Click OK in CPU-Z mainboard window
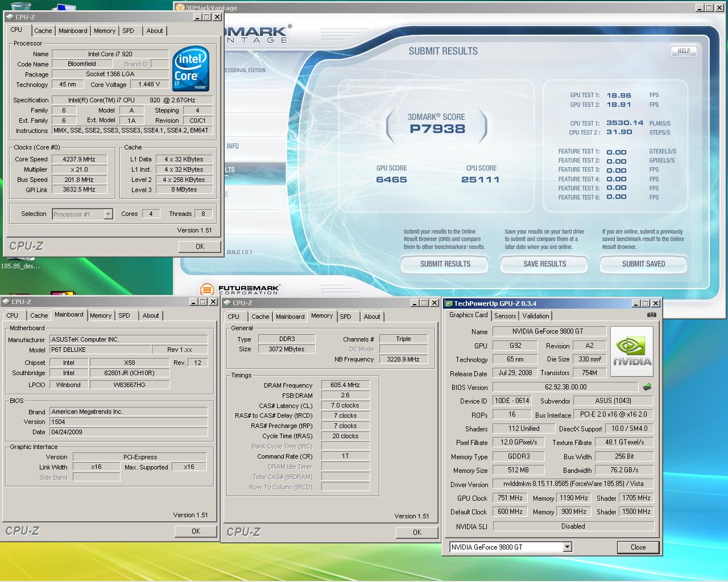Viewport: 728px width, 582px height. click(196, 531)
